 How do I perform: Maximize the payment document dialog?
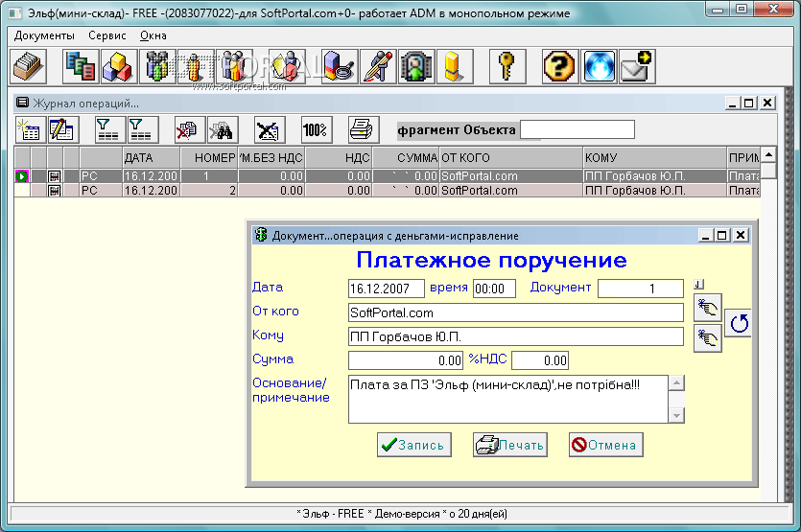click(x=722, y=235)
